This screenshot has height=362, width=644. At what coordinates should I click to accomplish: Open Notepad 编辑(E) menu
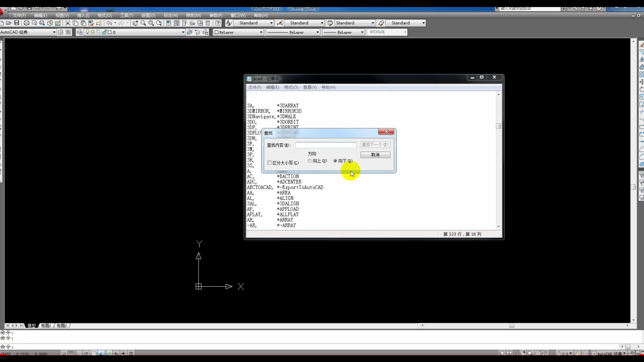(x=272, y=87)
